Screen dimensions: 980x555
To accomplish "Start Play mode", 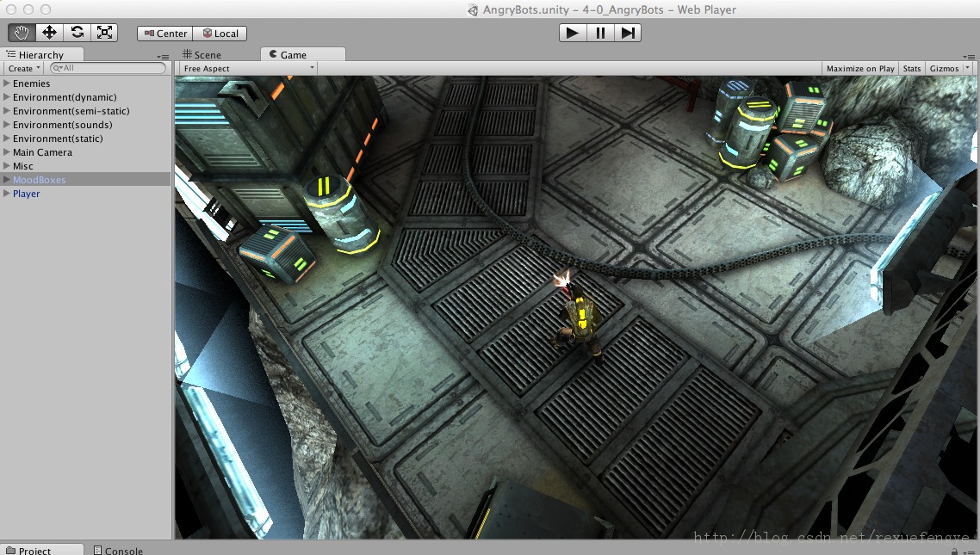I will [573, 33].
